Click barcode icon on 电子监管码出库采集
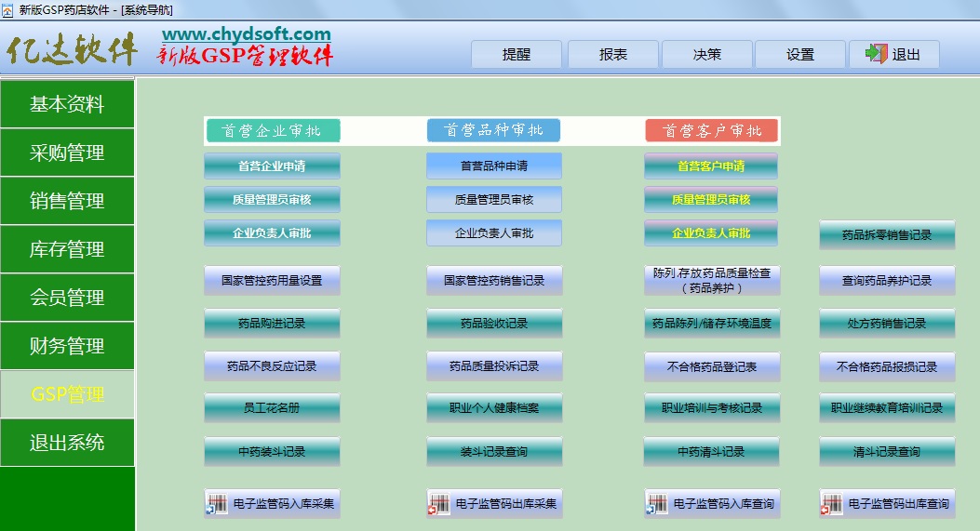 tap(439, 503)
